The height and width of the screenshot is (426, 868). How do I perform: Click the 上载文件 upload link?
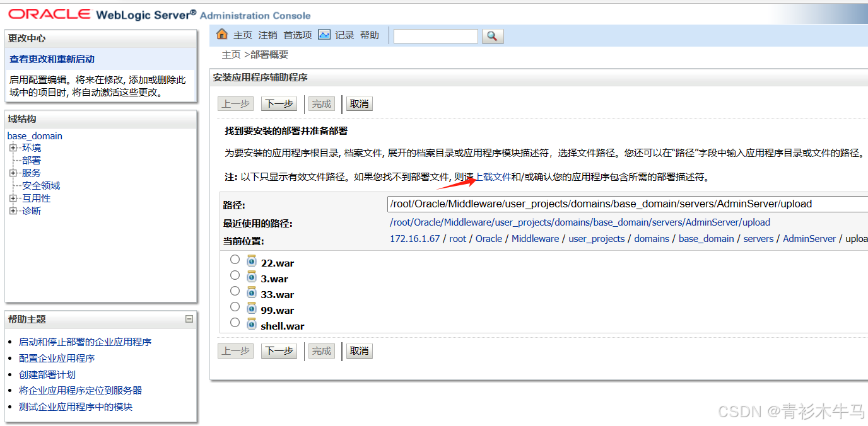[493, 178]
